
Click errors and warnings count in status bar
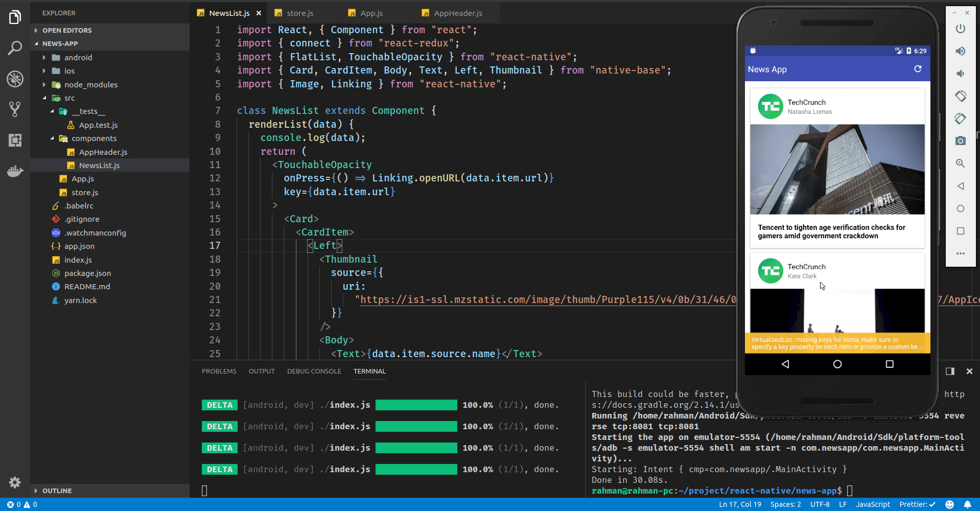(x=22, y=504)
